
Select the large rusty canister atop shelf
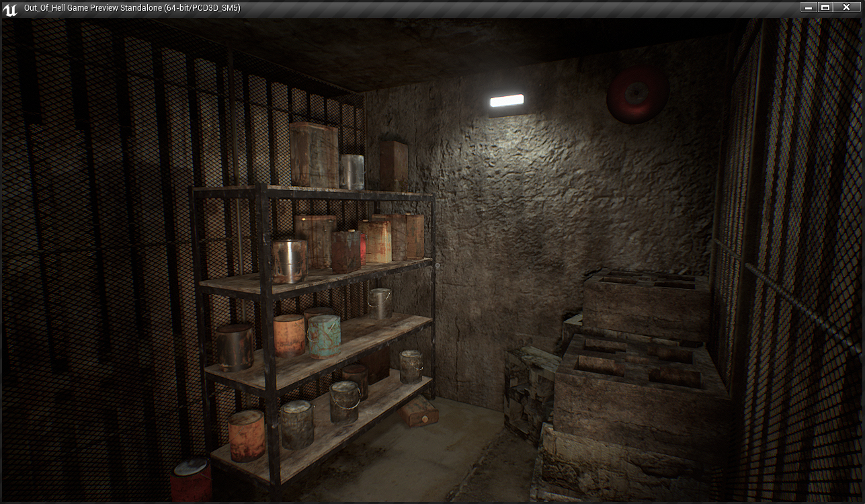(x=314, y=155)
